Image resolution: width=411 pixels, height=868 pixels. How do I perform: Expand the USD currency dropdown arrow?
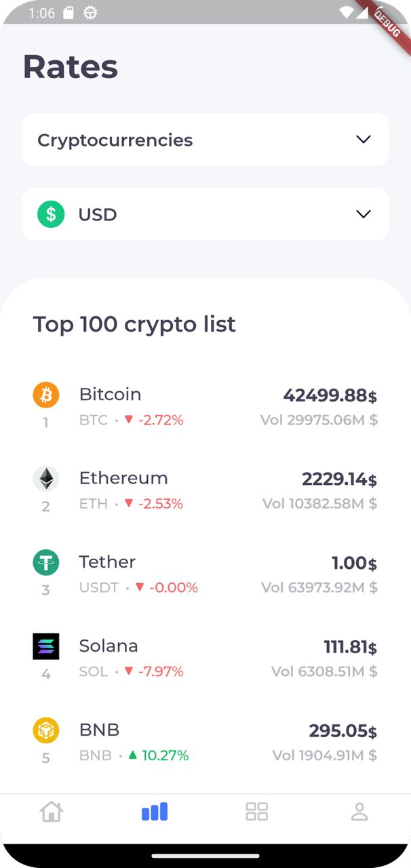364,214
